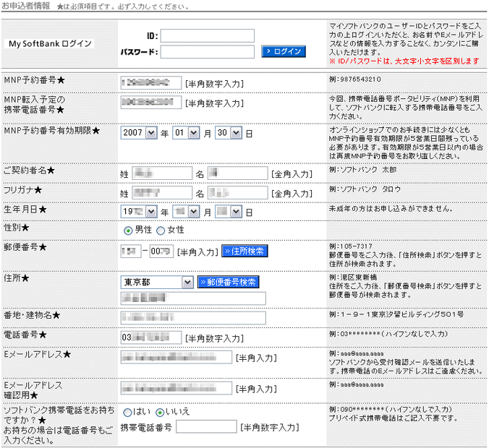Click the 住所 text field below prefecture
This screenshot has width=489, height=448.
193,298
